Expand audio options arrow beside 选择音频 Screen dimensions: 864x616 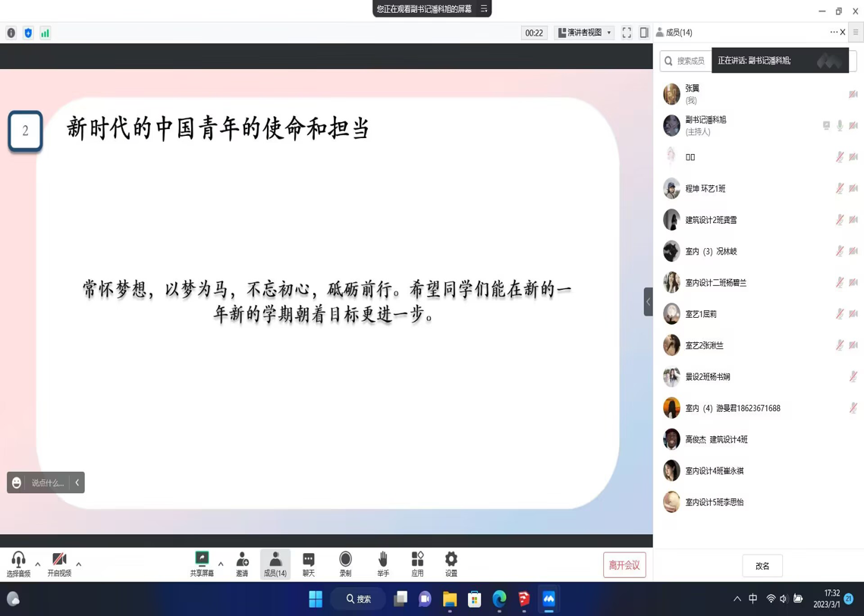coord(38,564)
